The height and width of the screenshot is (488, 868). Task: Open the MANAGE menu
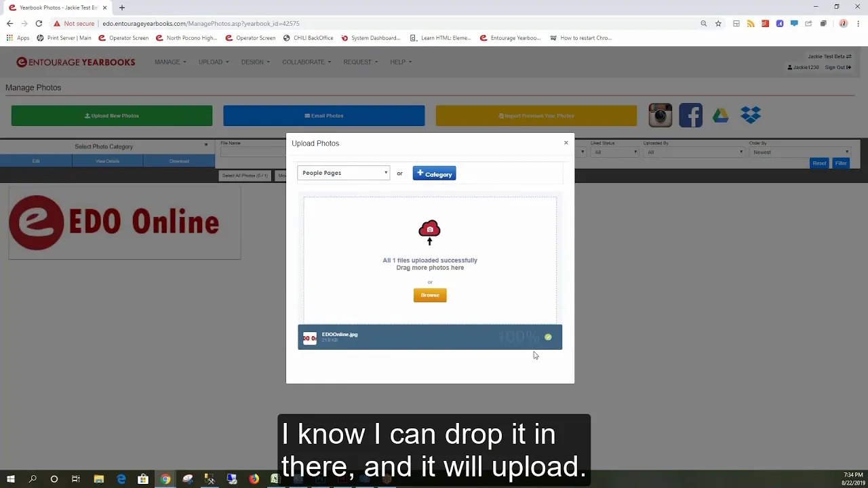pyautogui.click(x=170, y=62)
